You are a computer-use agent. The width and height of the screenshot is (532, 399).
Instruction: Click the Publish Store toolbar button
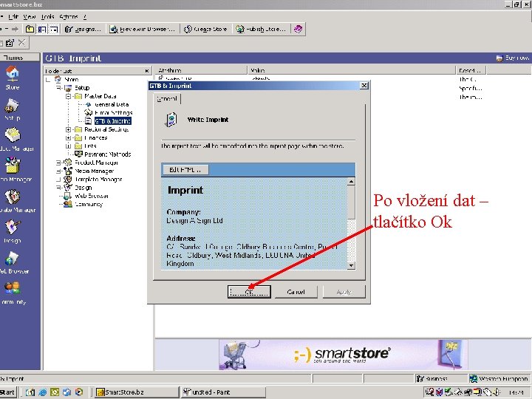click(262, 29)
